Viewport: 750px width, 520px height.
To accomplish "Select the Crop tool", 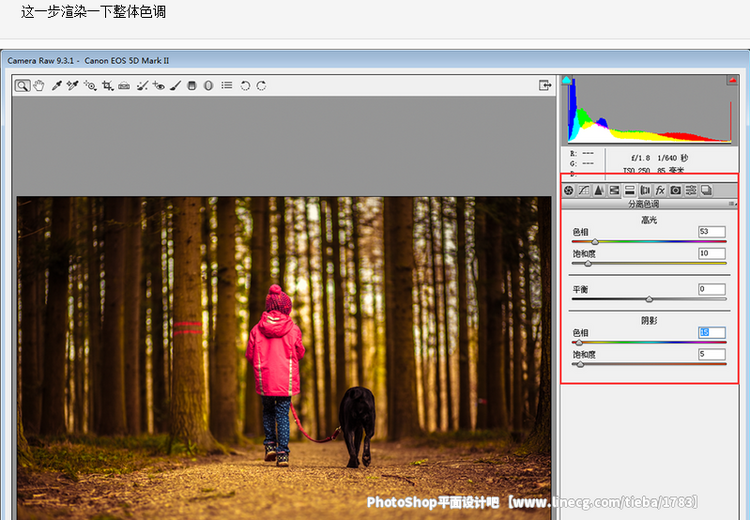I will (107, 86).
